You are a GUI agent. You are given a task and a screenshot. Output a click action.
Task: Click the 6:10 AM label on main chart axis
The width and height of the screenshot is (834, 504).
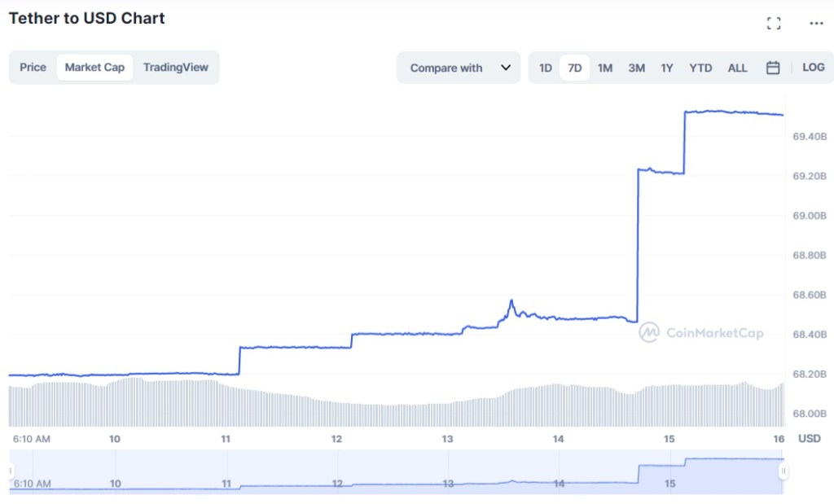(x=32, y=439)
